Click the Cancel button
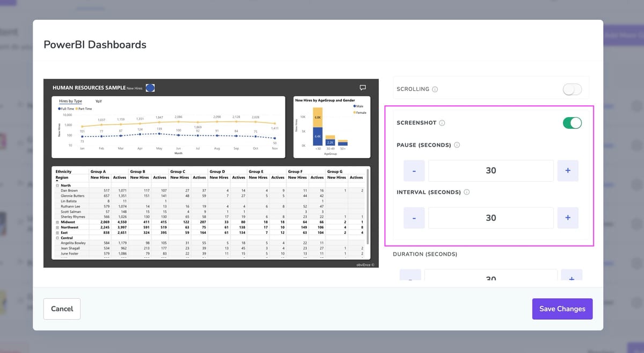The width and height of the screenshot is (644, 353). (62, 309)
